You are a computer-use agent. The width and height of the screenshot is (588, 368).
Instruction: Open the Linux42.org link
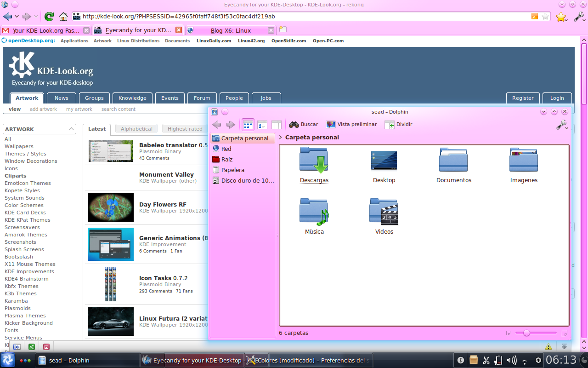(x=251, y=40)
